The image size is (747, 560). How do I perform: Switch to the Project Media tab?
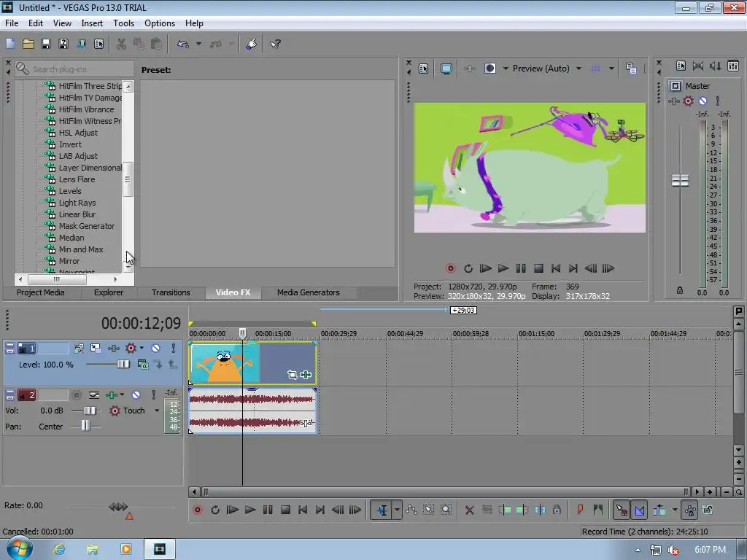41,292
